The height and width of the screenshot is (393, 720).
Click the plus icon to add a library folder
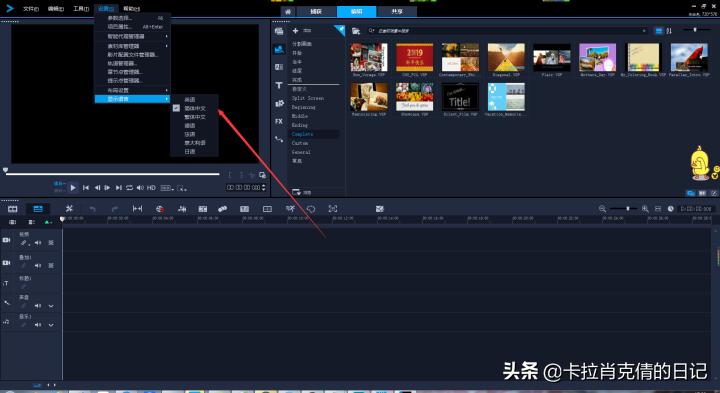tap(295, 31)
